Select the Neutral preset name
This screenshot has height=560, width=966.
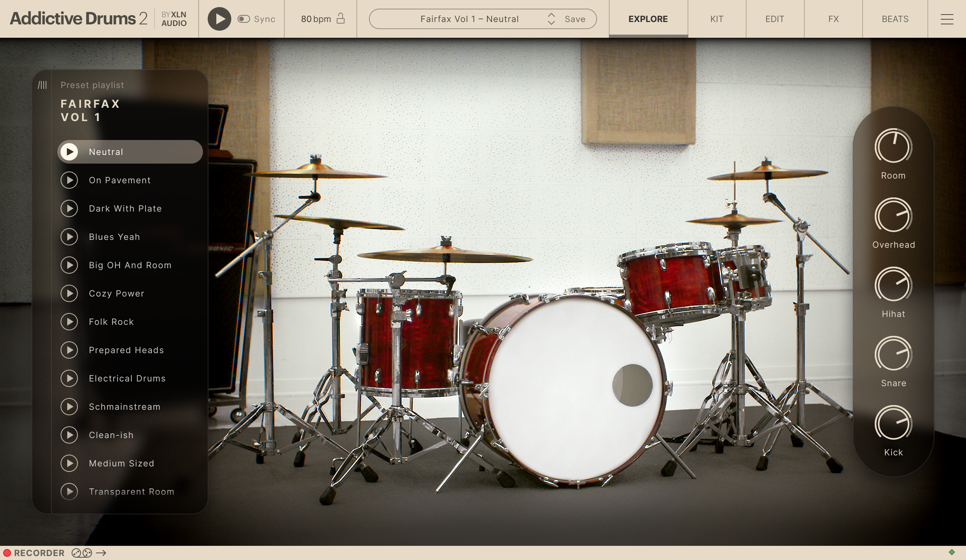tap(106, 152)
